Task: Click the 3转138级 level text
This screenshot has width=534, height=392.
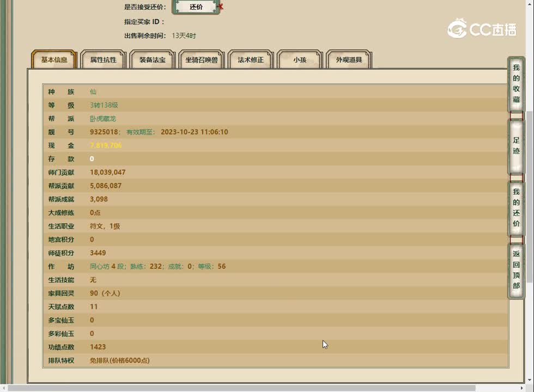Action: pos(104,105)
